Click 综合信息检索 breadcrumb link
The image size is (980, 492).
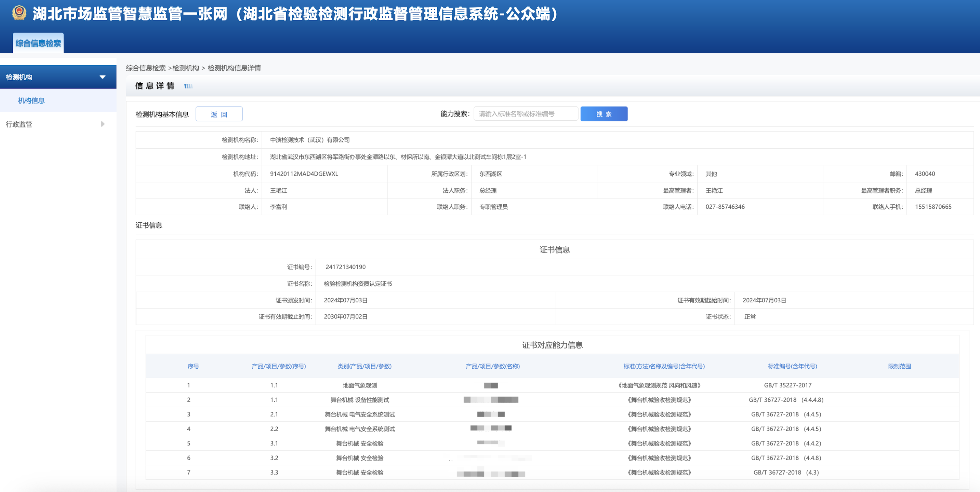coord(146,68)
